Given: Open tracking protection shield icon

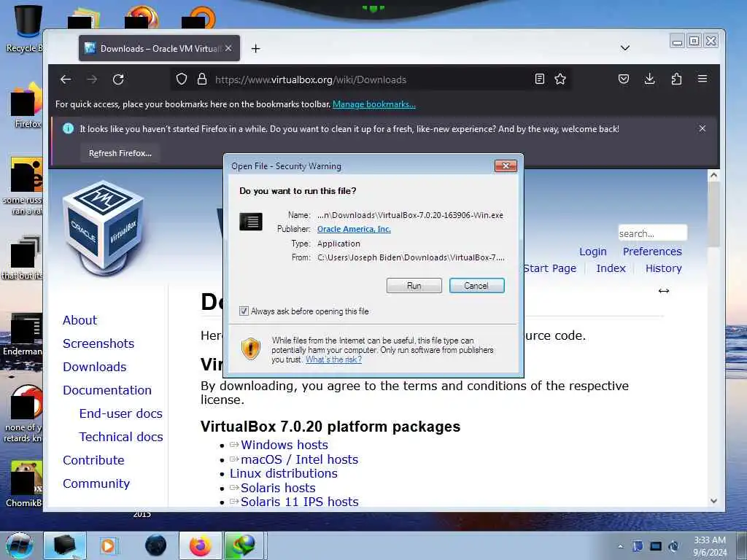Looking at the screenshot, I should point(182,79).
